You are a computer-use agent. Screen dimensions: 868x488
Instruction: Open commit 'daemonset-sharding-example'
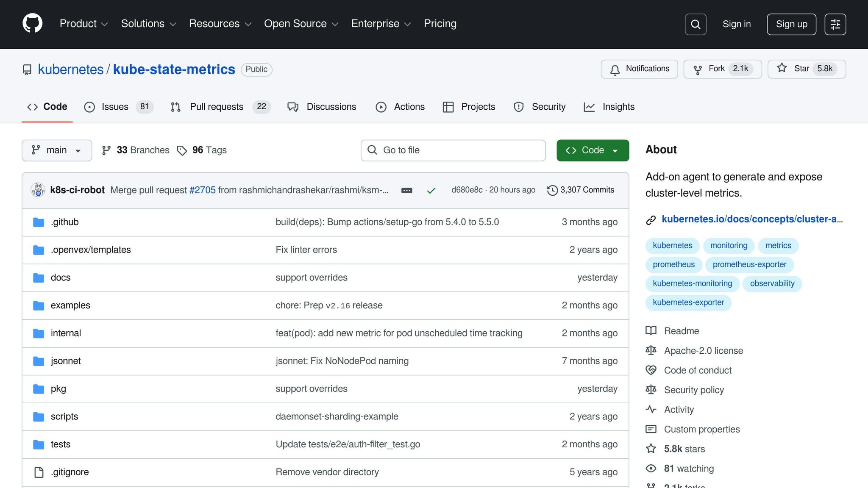337,417
